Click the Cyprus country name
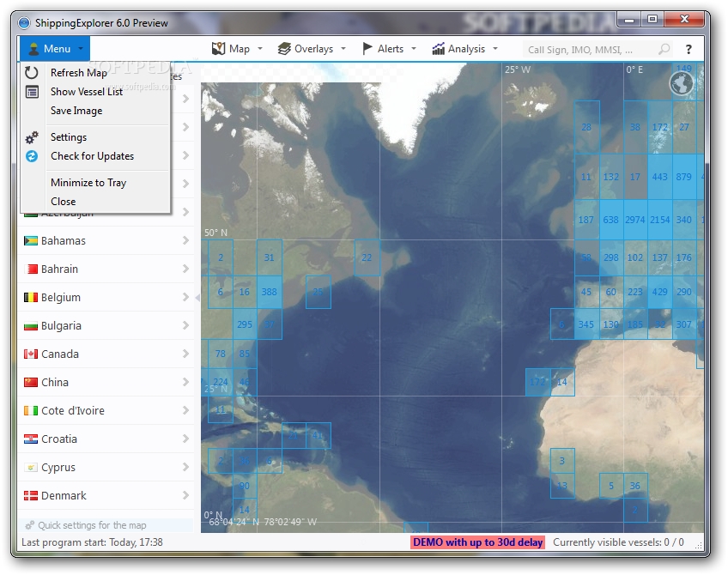 click(58, 468)
